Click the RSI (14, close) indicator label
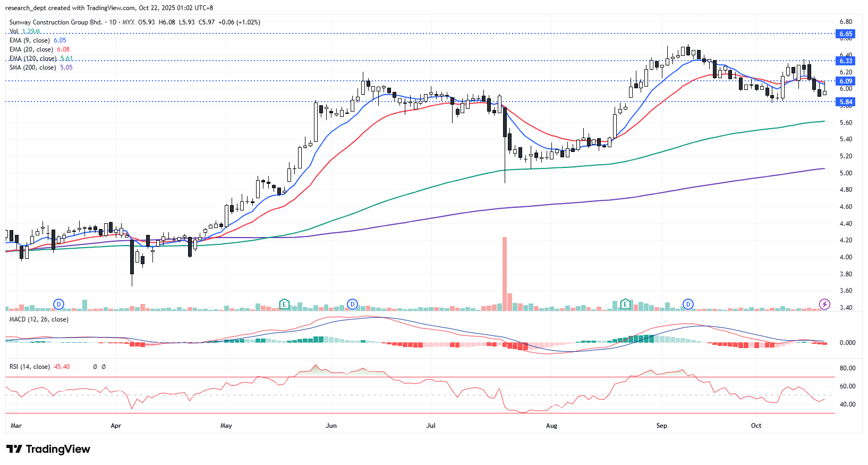Image resolution: width=868 pixels, height=465 pixels. [30, 367]
